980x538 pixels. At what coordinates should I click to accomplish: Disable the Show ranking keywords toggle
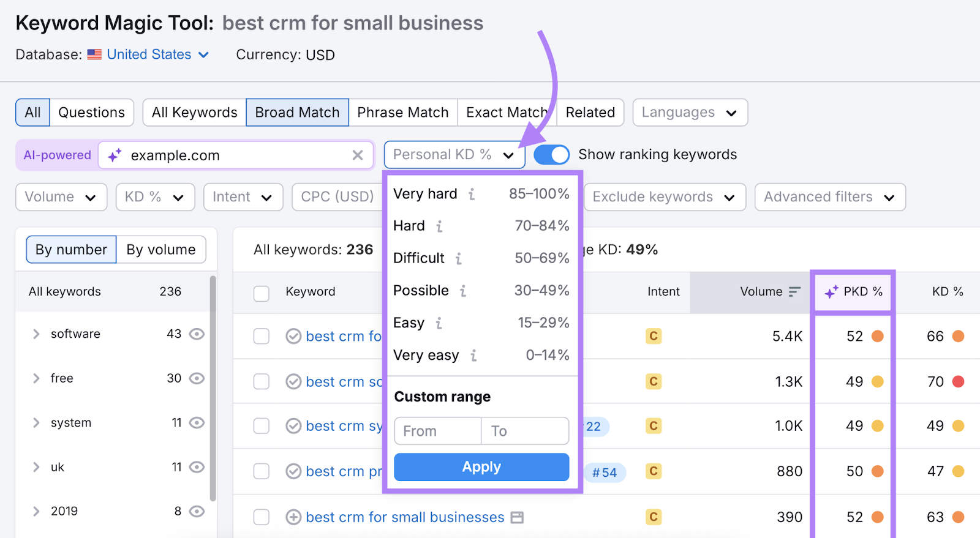(x=551, y=155)
